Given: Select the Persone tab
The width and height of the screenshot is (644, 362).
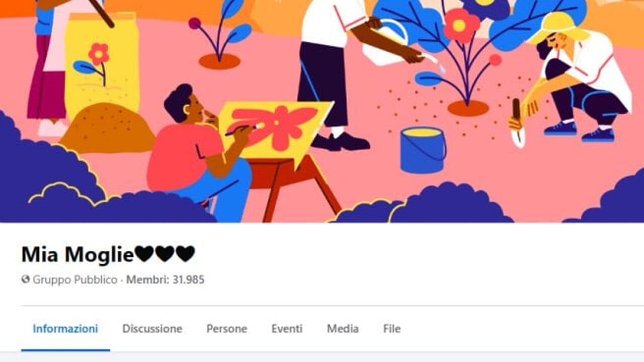Looking at the screenshot, I should tap(226, 329).
